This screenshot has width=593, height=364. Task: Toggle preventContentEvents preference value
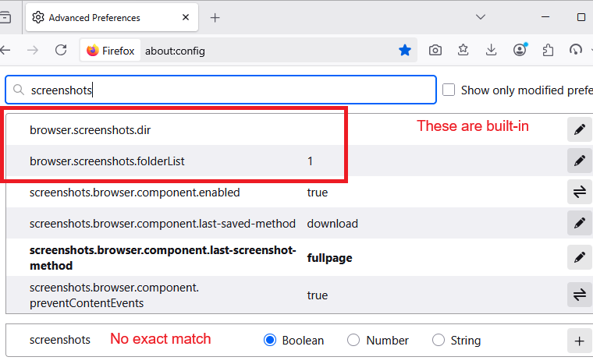point(579,295)
